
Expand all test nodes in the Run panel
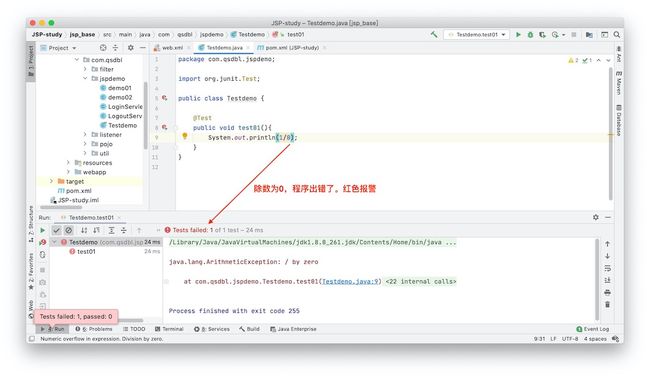112,230
